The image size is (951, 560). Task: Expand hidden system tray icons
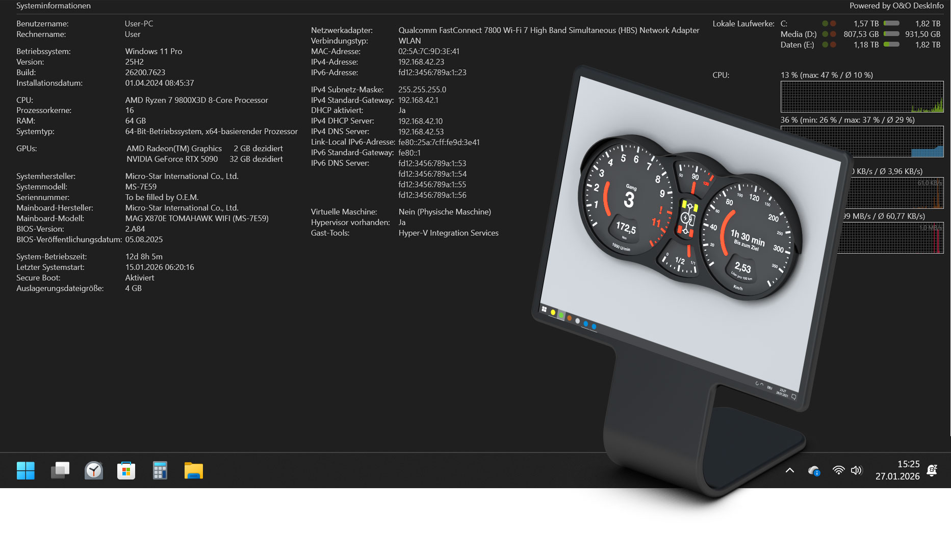(790, 470)
